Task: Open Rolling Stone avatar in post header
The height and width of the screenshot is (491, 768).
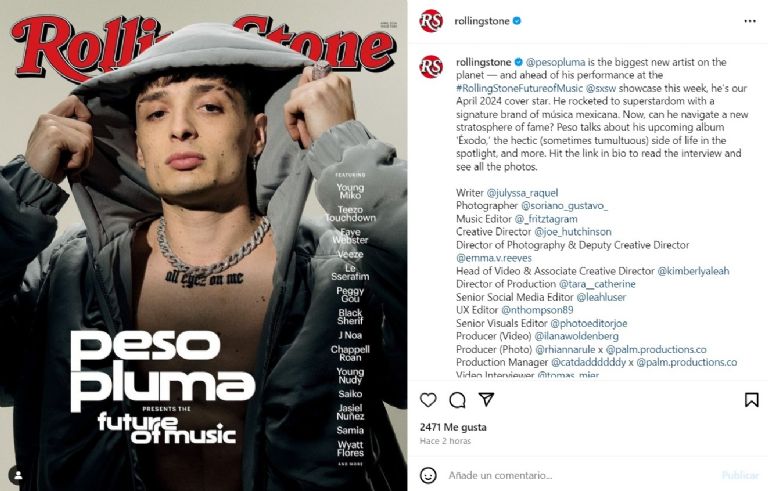Action: [x=431, y=21]
